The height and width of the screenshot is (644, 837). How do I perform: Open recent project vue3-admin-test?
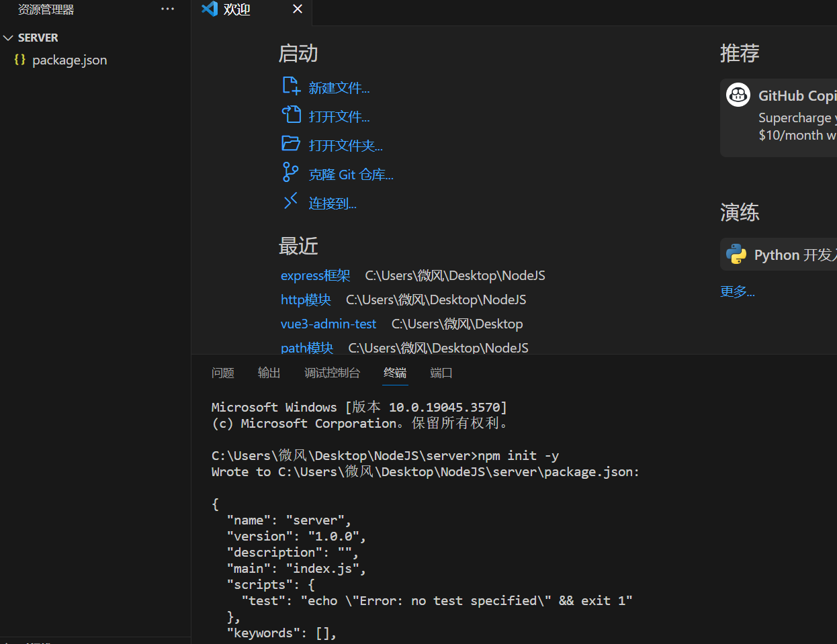point(328,324)
